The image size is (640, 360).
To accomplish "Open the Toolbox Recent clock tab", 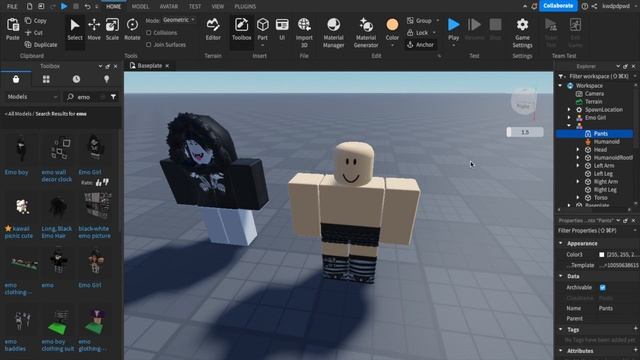I will [x=76, y=79].
